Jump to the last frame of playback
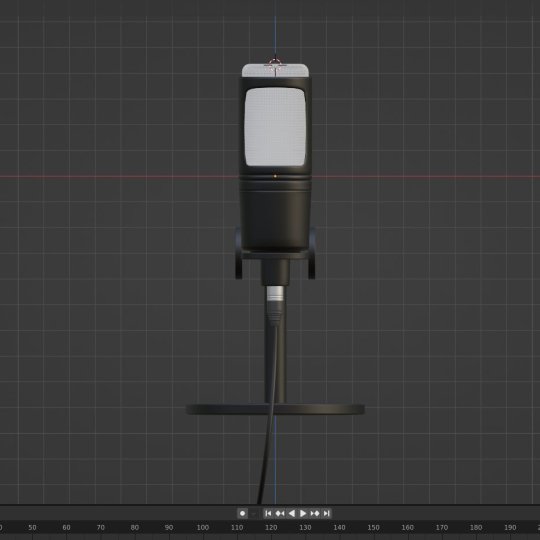This screenshot has width=540, height=540. pyautogui.click(x=326, y=513)
